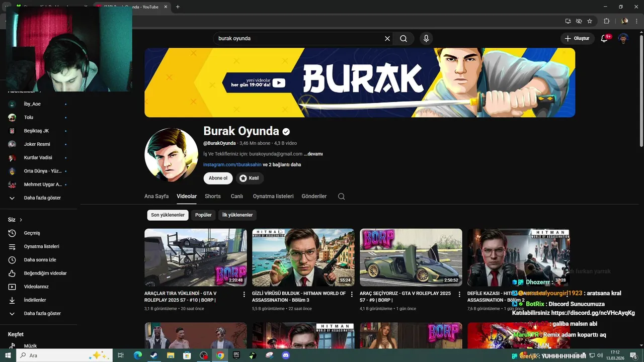The image size is (644, 362).
Task: Open Microsoft Edge from the taskbar
Action: pyautogui.click(x=138, y=355)
